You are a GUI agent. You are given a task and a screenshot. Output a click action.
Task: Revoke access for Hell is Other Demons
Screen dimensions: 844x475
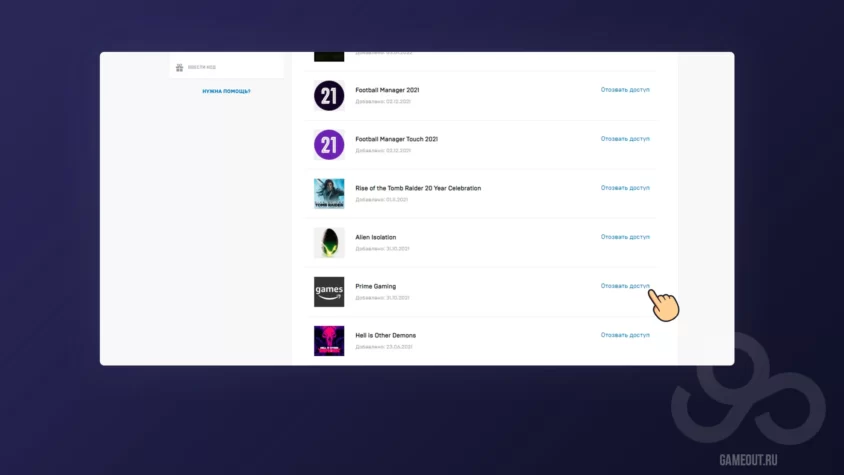point(625,335)
